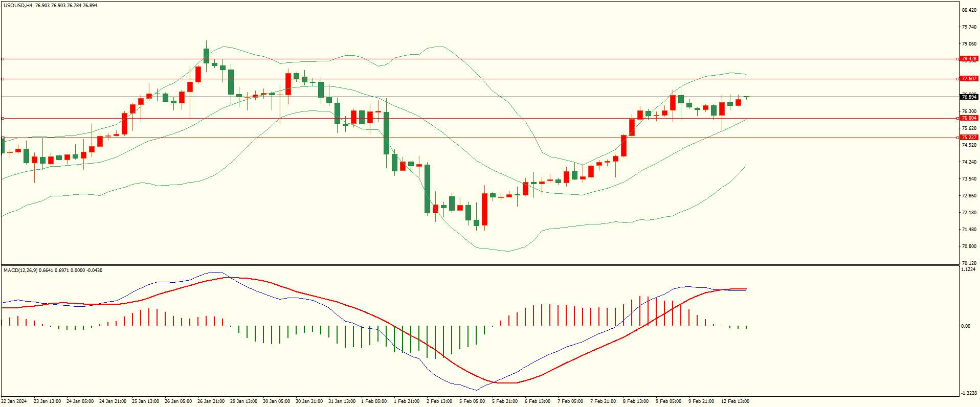Screen dimensions: 980x407
Task: Select left anchor square of 77.607 line
Action: [x=3, y=79]
